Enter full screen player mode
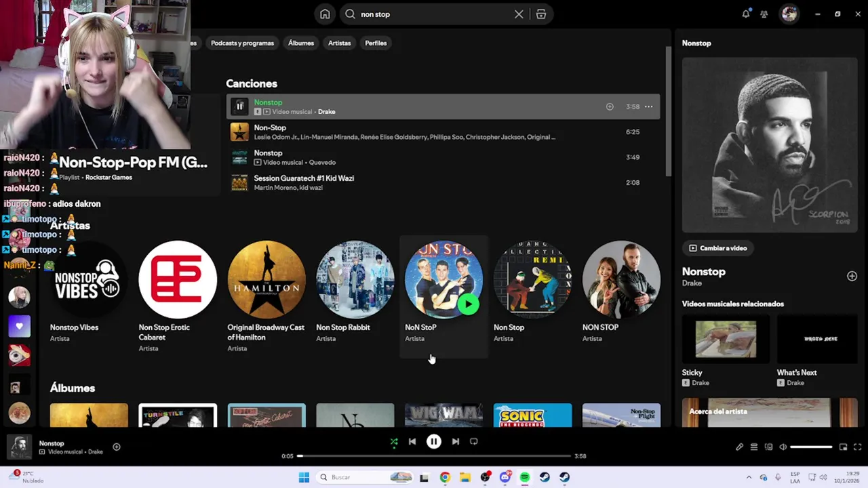The image size is (868, 488). coord(857,447)
